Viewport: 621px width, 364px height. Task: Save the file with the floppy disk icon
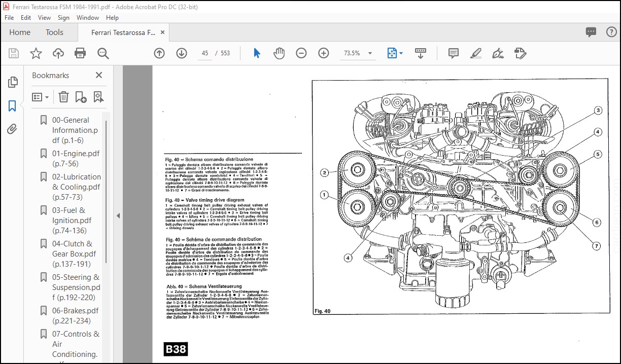(x=14, y=53)
